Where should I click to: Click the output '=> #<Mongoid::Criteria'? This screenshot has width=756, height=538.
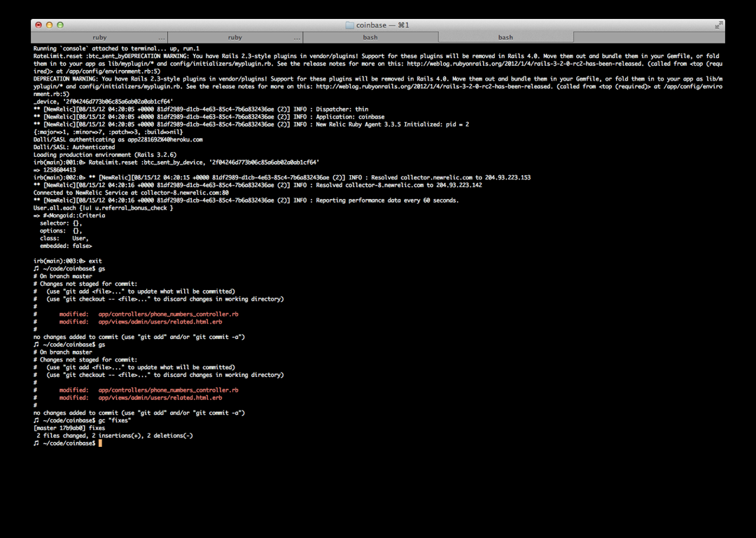pyautogui.click(x=69, y=216)
